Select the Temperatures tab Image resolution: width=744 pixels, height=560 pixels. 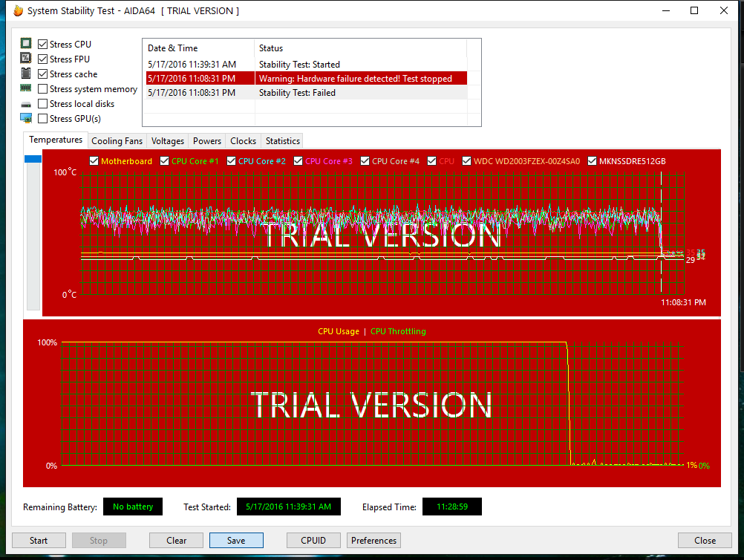56,140
